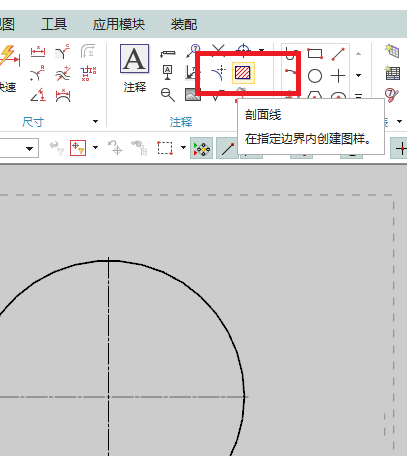This screenshot has height=456, width=407.
Task: Select the center mark arc-with-crosshair icon
Action: tap(218, 73)
